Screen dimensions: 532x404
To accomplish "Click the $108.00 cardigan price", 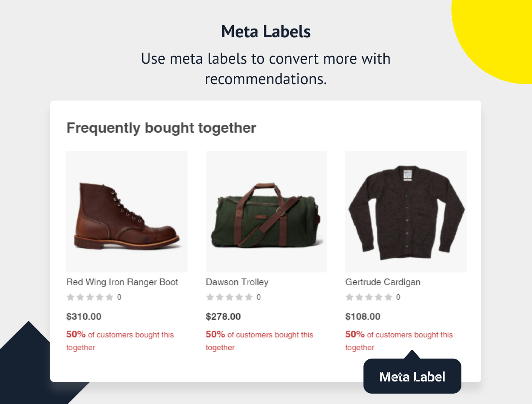I will pyautogui.click(x=363, y=317).
